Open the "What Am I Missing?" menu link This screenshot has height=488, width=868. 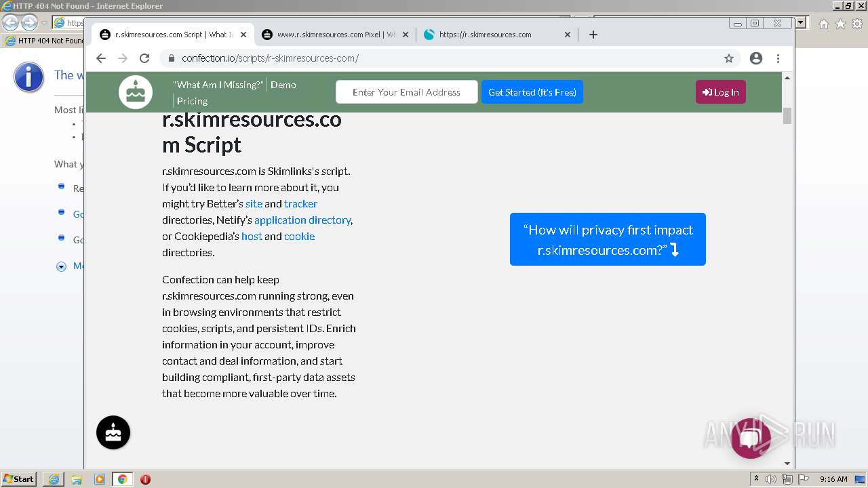pyautogui.click(x=218, y=85)
